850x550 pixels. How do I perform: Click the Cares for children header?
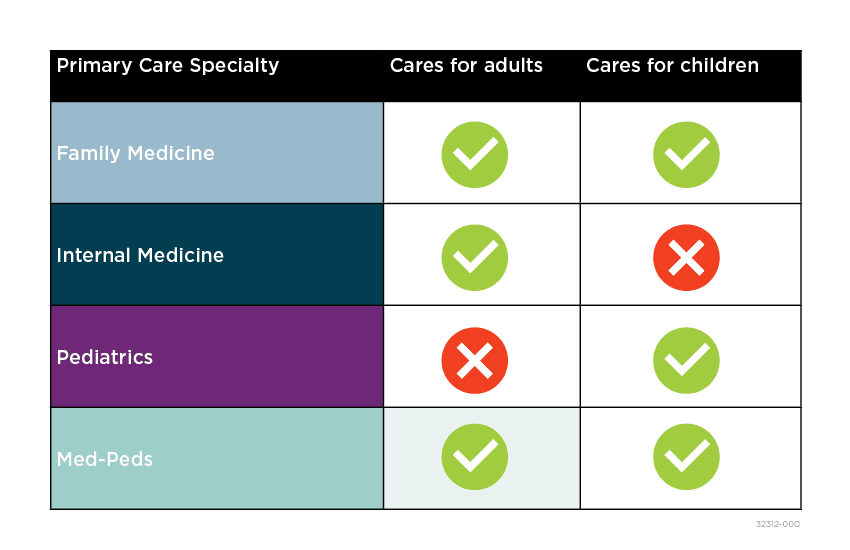coord(672,66)
